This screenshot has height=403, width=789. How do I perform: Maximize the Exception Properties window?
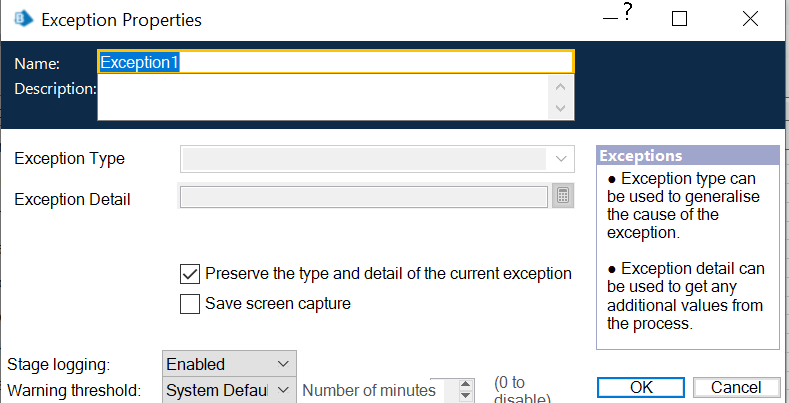coord(680,19)
